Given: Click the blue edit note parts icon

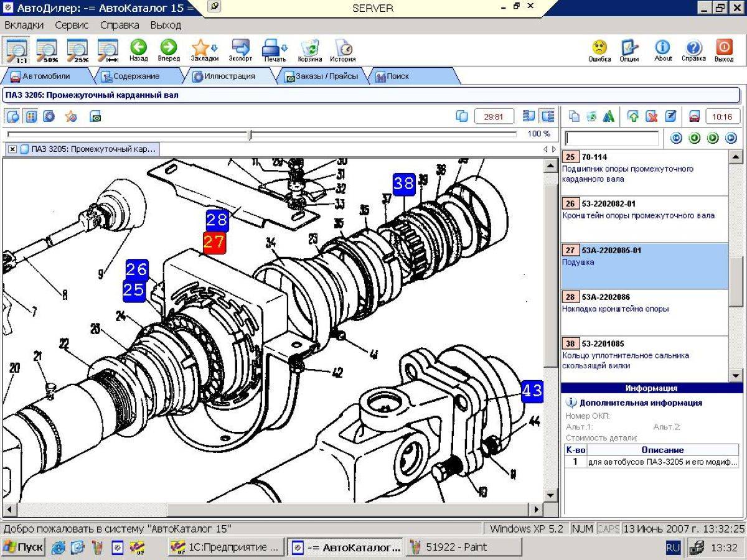Looking at the screenshot, I should [670, 116].
